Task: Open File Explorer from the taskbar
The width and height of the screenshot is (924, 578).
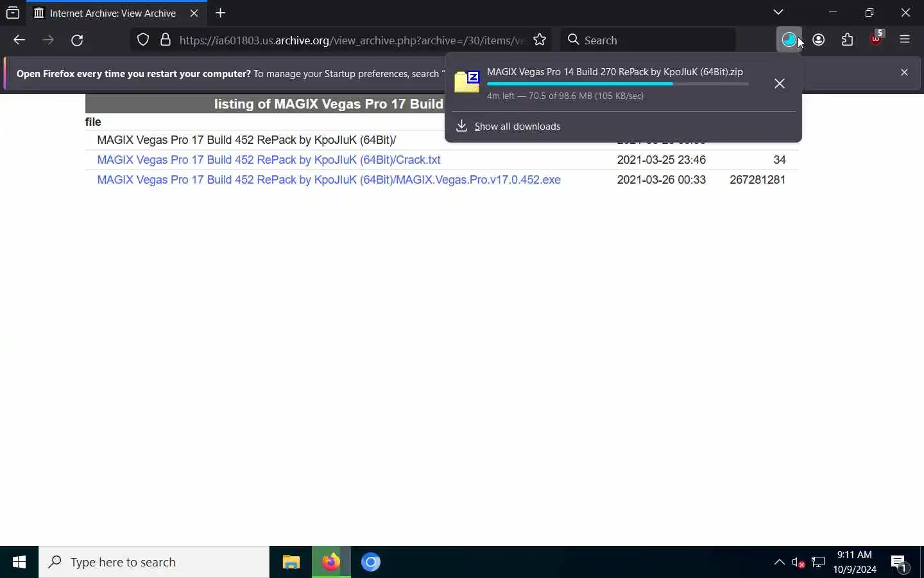Action: [291, 562]
